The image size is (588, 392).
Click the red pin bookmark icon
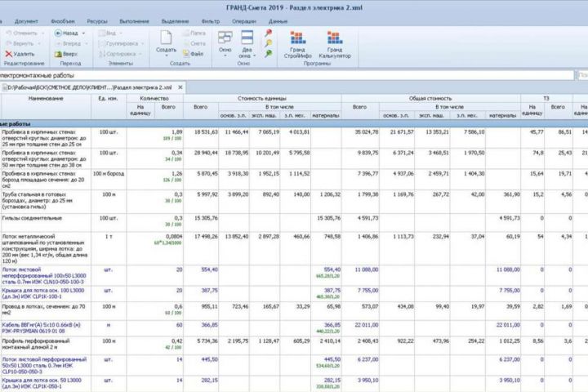pos(269,33)
